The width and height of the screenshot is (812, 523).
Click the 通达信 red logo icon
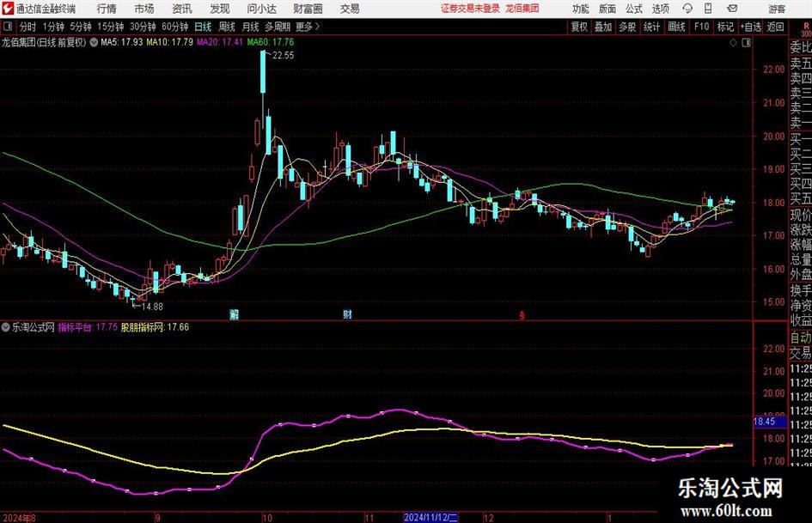[x=7, y=9]
